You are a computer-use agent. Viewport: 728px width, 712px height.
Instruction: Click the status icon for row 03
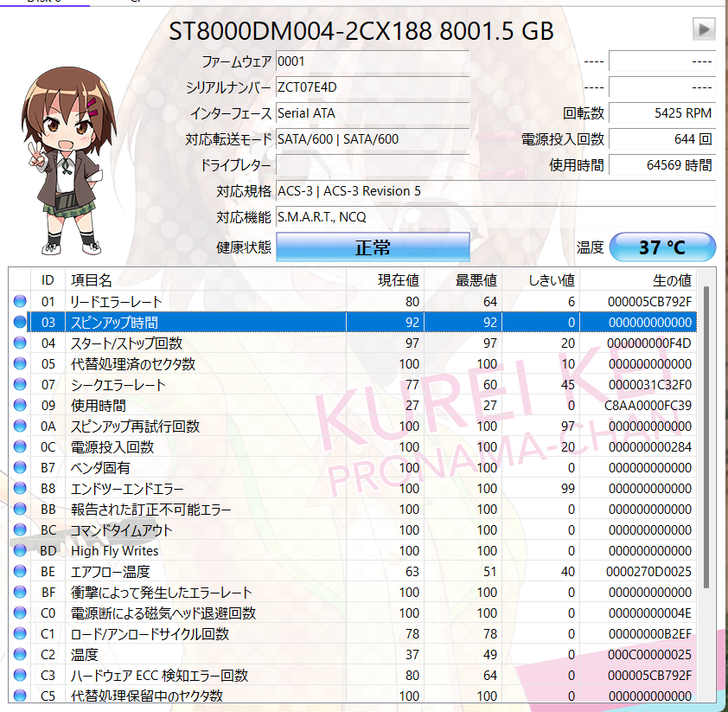pos(20,322)
